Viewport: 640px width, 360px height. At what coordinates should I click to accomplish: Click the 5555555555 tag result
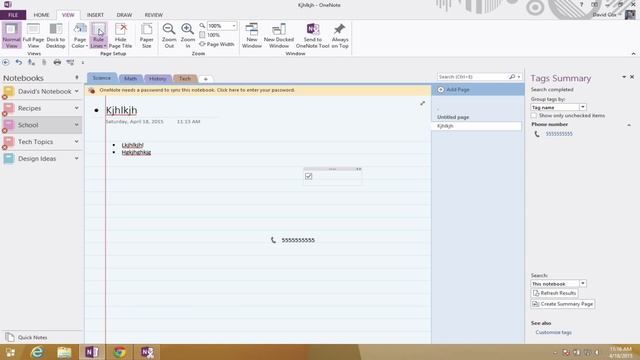pyautogui.click(x=559, y=134)
